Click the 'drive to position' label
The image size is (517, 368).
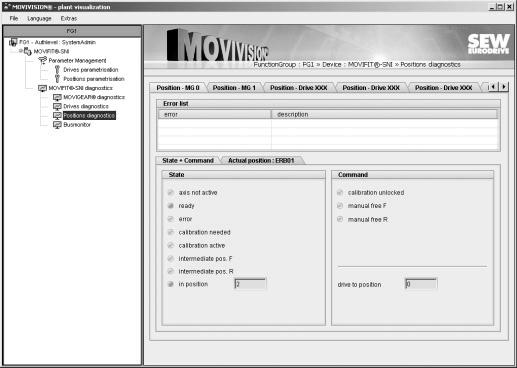[359, 285]
